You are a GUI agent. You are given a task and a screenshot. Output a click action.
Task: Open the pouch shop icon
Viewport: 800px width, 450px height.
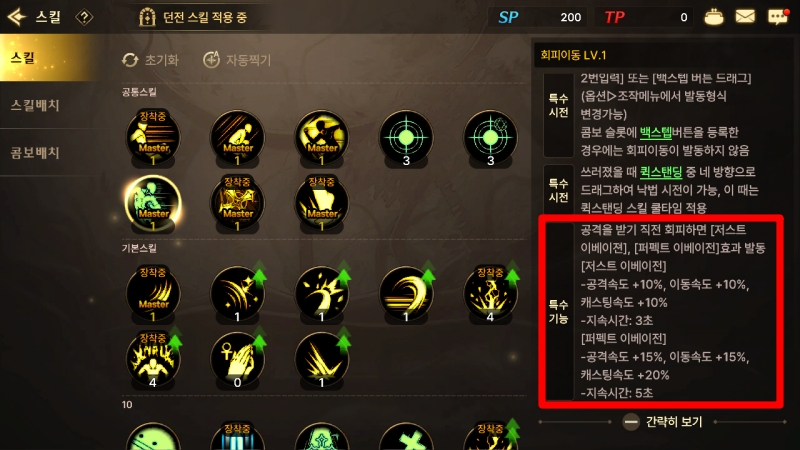(x=713, y=17)
